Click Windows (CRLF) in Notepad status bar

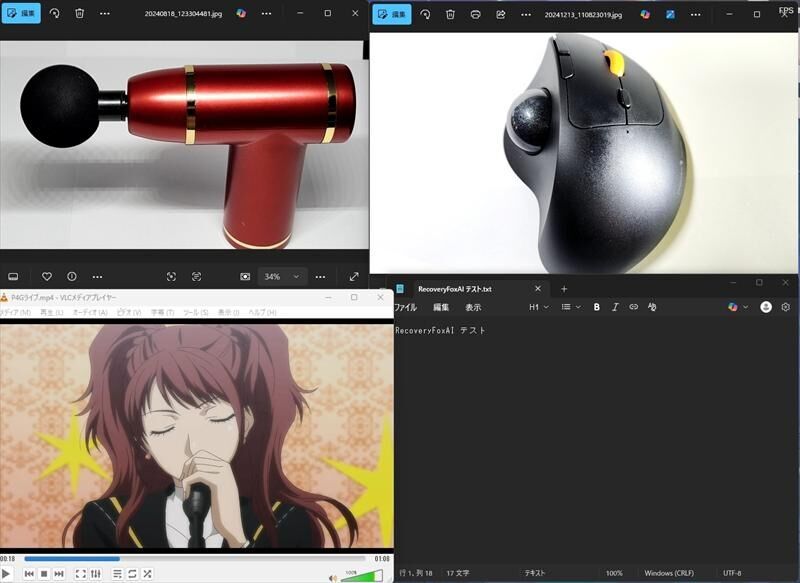click(669, 573)
